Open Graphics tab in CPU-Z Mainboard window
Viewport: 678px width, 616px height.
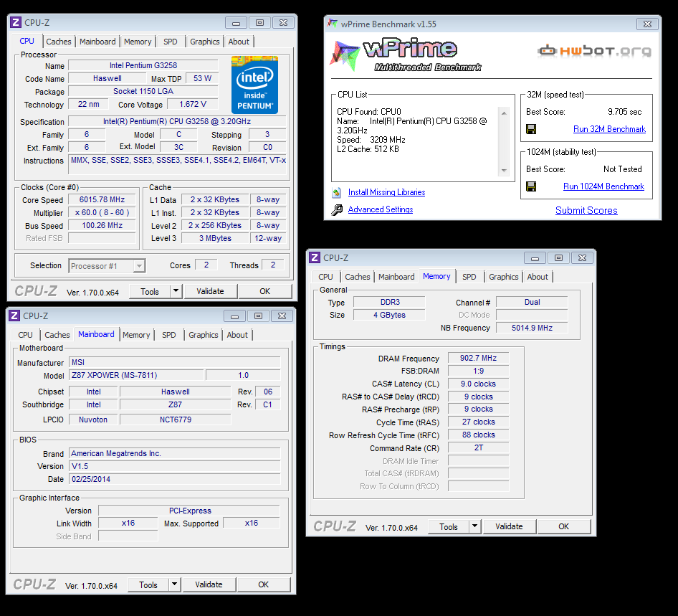point(204,335)
